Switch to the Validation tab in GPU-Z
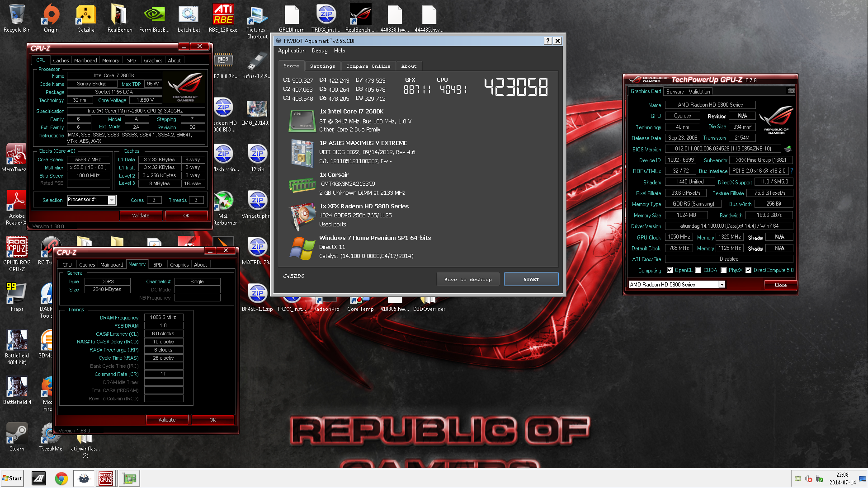Viewport: 868px width, 488px height. pyautogui.click(x=699, y=91)
